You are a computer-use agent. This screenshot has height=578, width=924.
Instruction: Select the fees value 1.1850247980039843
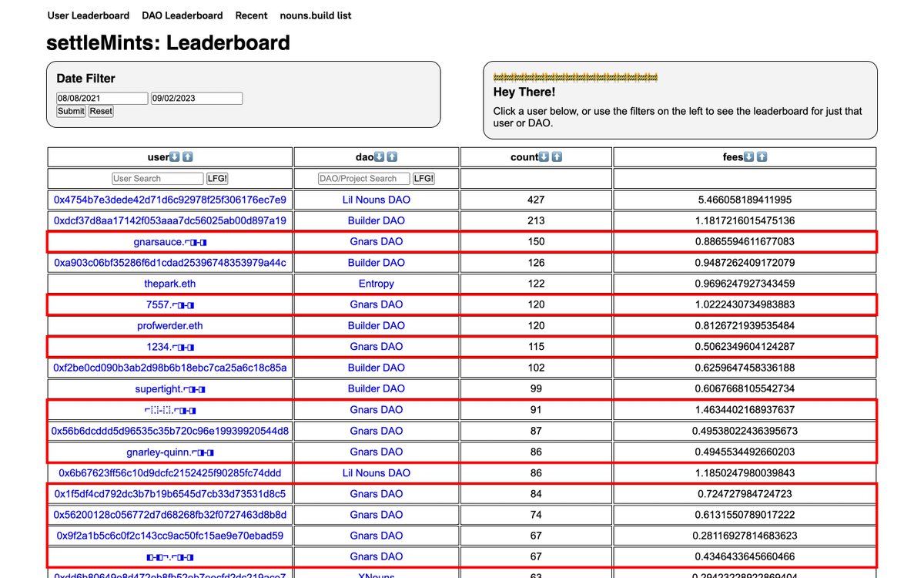tap(745, 472)
